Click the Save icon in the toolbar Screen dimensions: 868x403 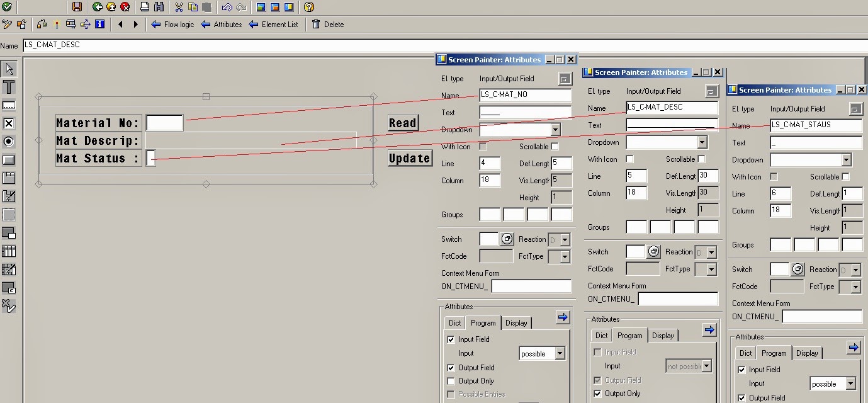77,7
